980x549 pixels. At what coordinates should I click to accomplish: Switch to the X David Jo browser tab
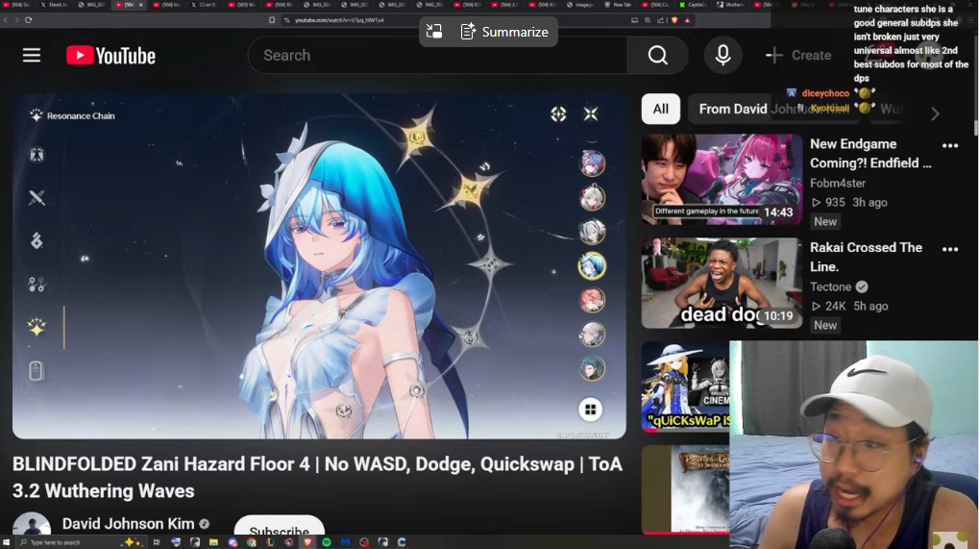point(56,5)
